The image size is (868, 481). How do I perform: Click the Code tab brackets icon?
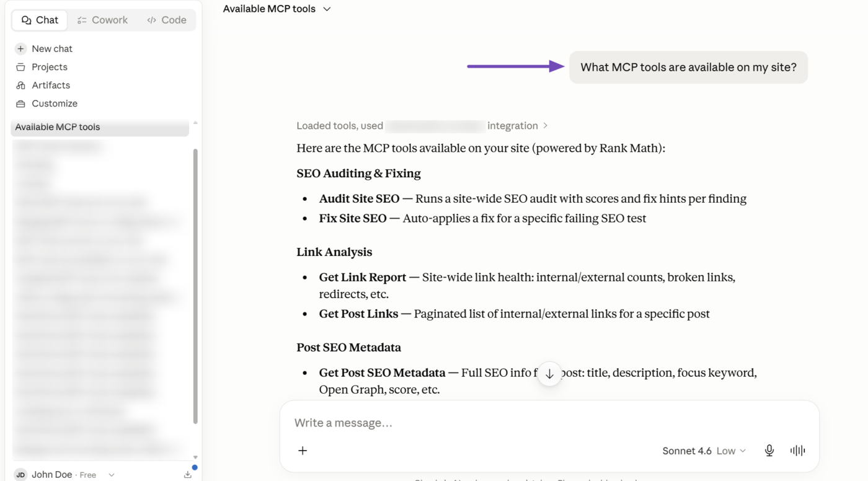pyautogui.click(x=151, y=20)
